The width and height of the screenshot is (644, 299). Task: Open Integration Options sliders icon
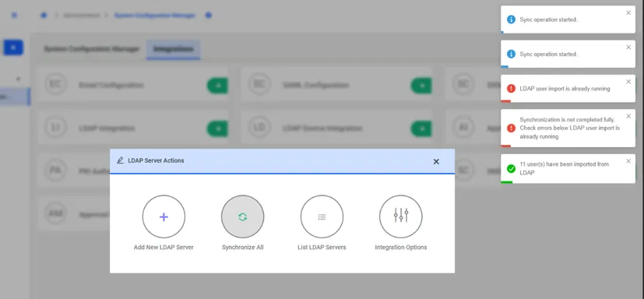click(x=401, y=215)
